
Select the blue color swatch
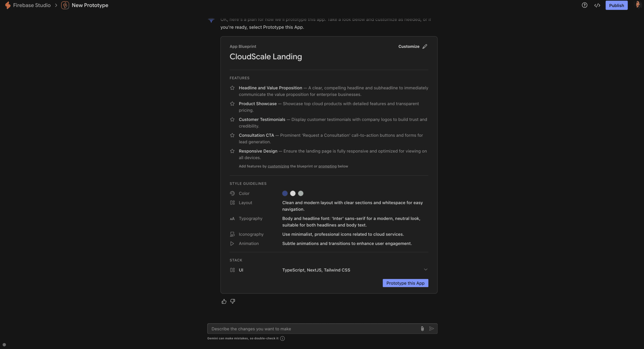point(285,193)
